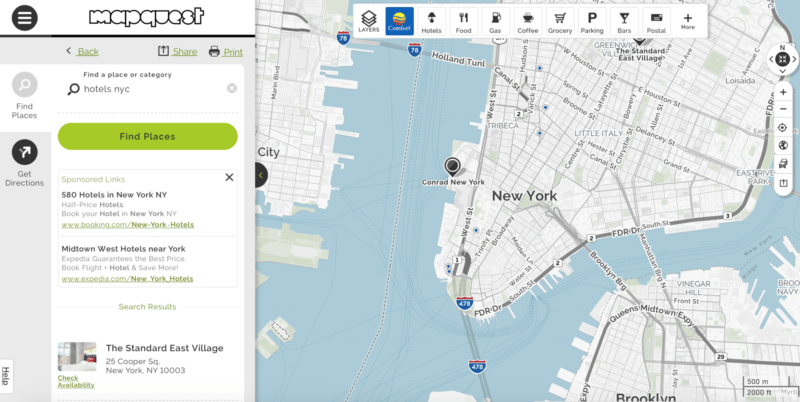Click the I-478 highway shield near FDR Dr
Viewport: 800px width, 402px height.
pos(464,302)
